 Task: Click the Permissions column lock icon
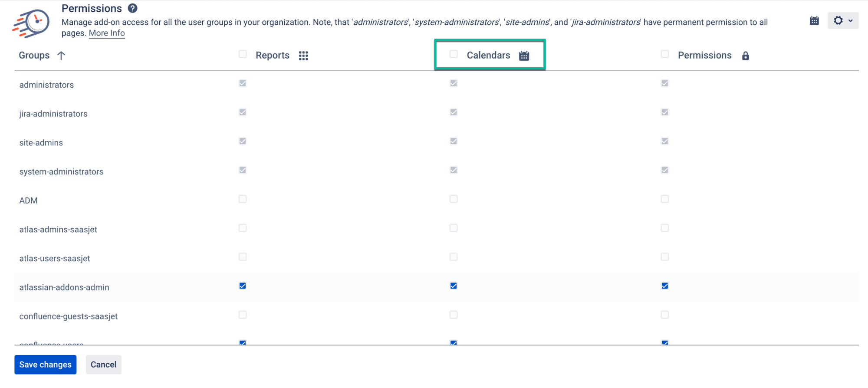tap(745, 56)
